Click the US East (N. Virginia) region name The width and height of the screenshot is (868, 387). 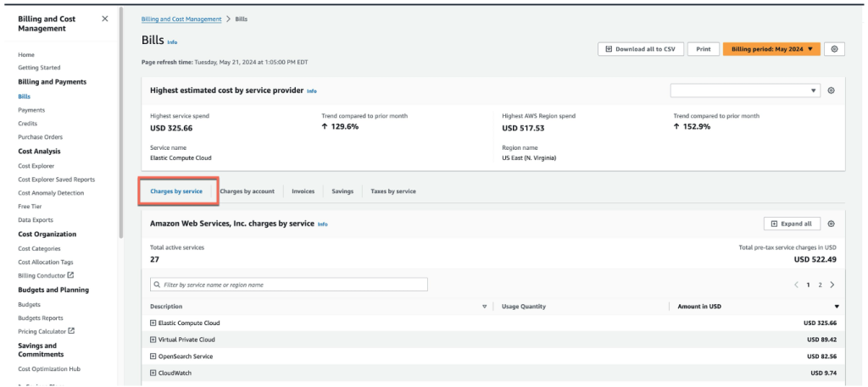pos(529,158)
